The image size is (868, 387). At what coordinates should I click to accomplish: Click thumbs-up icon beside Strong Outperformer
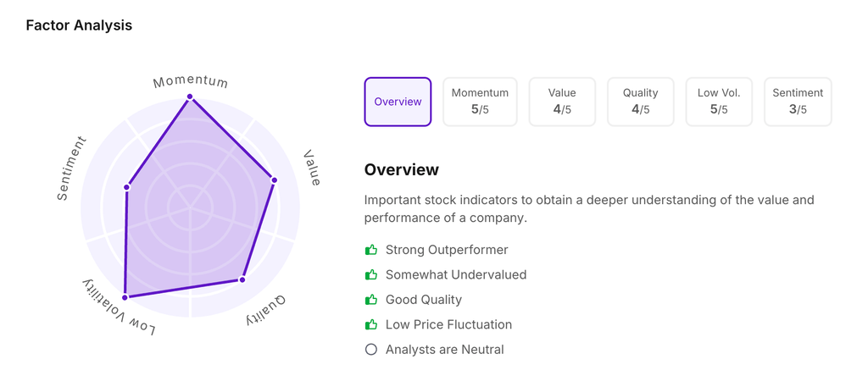[x=371, y=250]
